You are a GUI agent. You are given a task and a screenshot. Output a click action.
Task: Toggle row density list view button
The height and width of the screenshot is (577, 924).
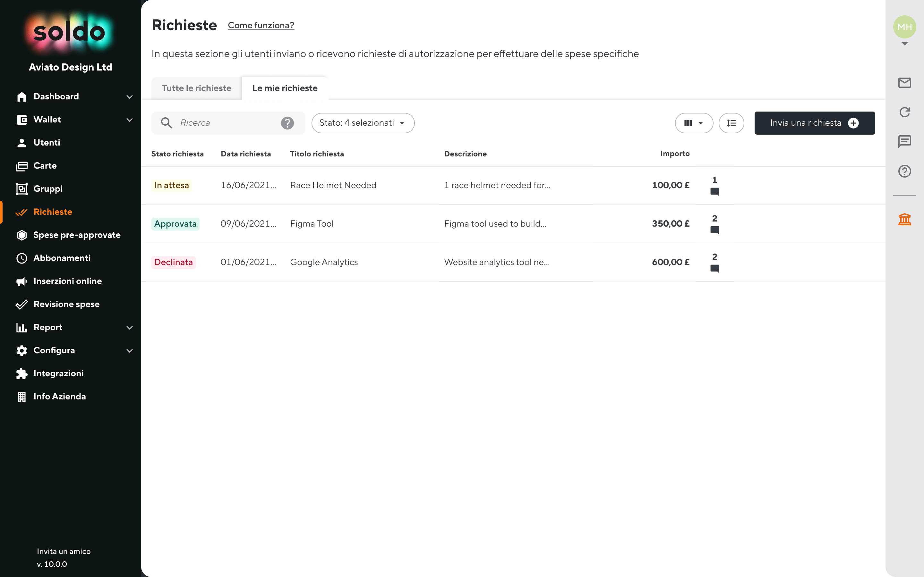pos(731,123)
